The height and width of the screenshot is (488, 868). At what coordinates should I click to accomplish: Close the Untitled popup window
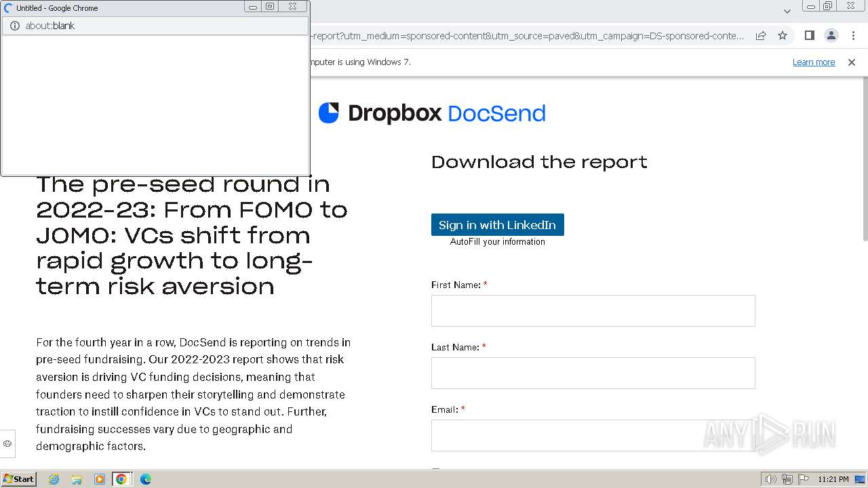coord(292,7)
